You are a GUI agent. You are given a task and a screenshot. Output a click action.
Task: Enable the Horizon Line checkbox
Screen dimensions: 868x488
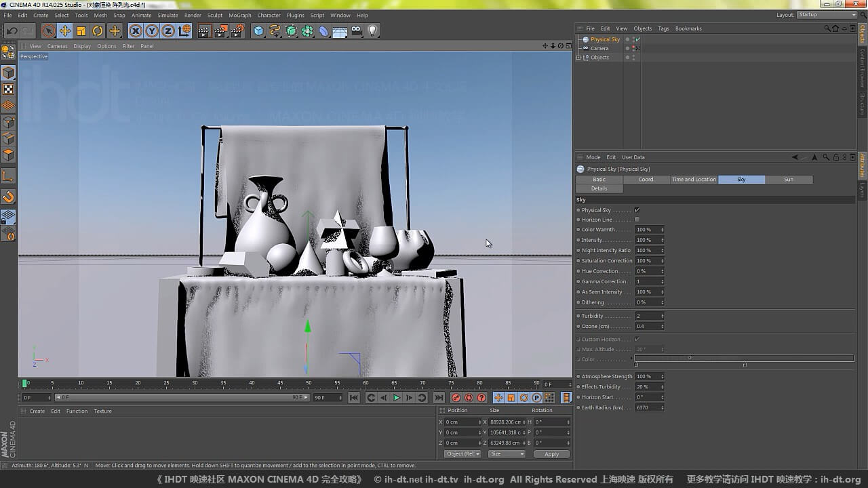(x=637, y=220)
